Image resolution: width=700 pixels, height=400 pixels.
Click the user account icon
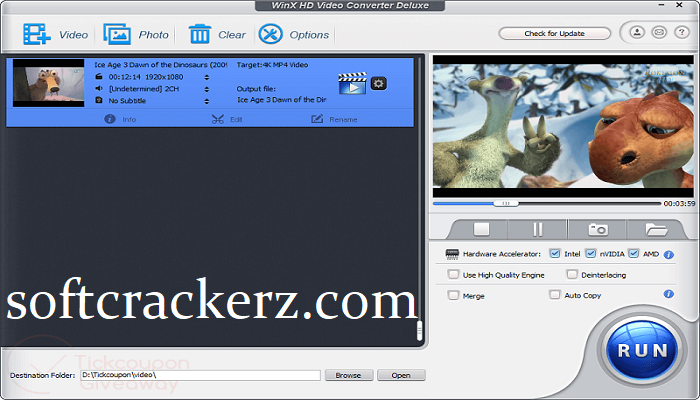coord(637,32)
